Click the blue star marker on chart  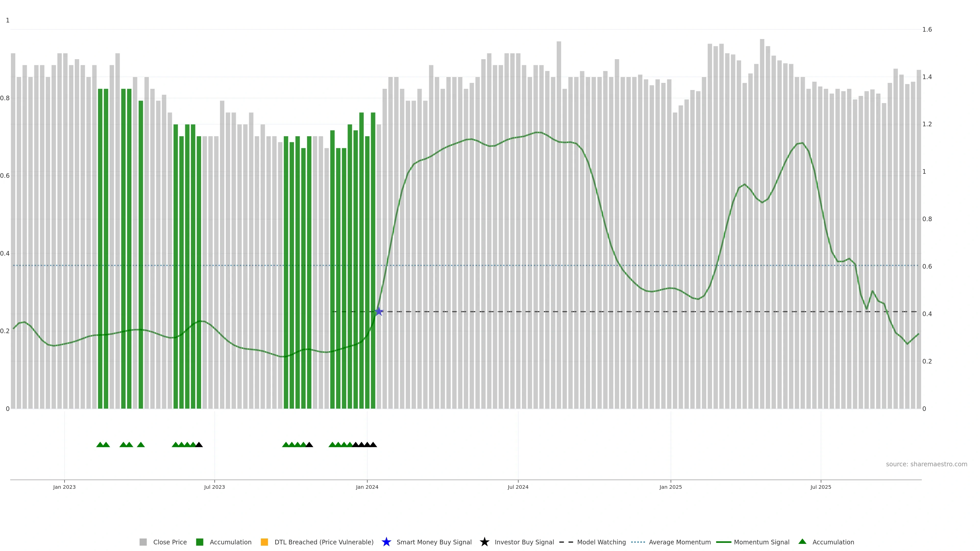[x=379, y=311]
